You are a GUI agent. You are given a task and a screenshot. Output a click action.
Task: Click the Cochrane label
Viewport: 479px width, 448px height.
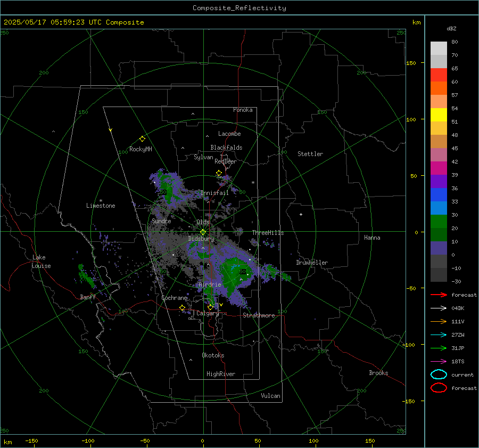click(174, 298)
